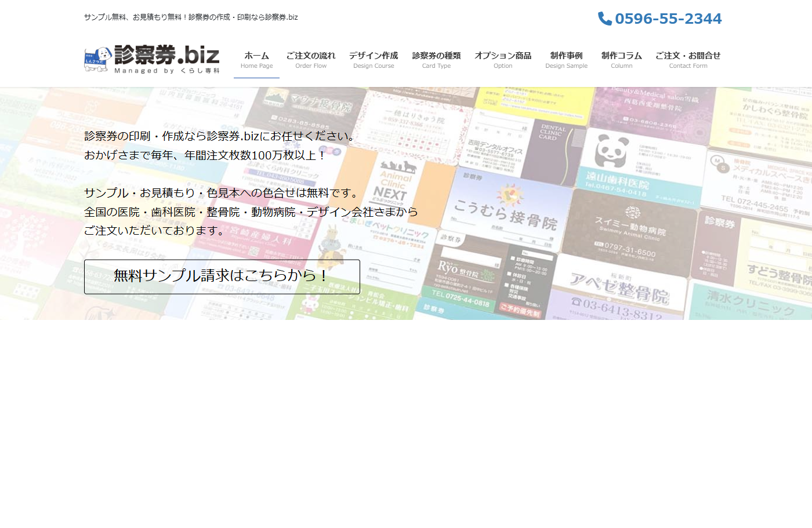The height and width of the screenshot is (528, 812).
Task: View 制作事例 Design Sample page
Action: click(x=566, y=60)
